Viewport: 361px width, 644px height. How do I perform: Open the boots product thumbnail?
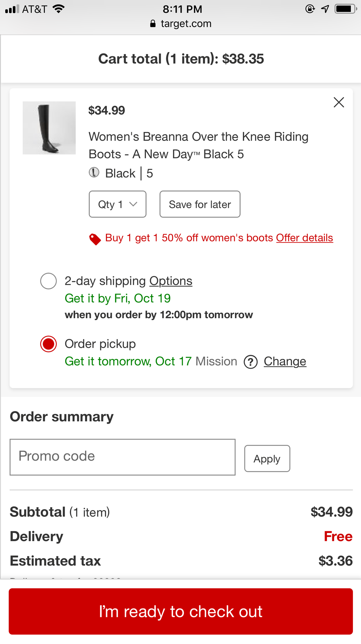[x=49, y=128]
